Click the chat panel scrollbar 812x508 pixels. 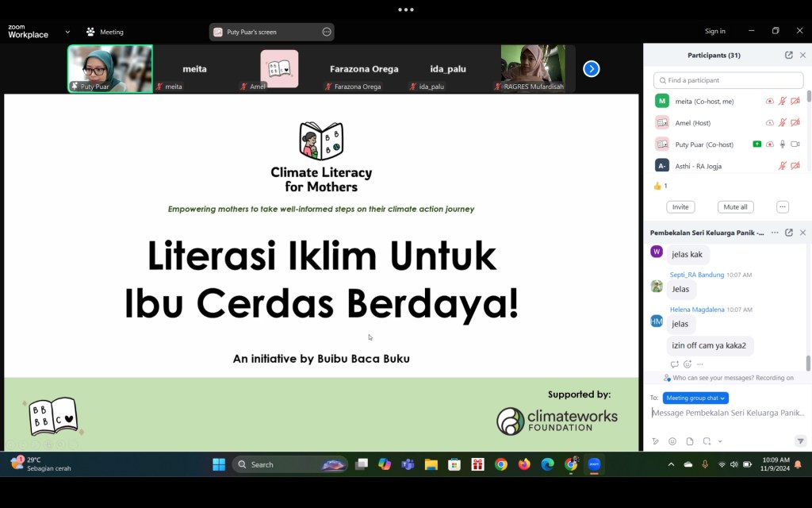click(x=808, y=363)
